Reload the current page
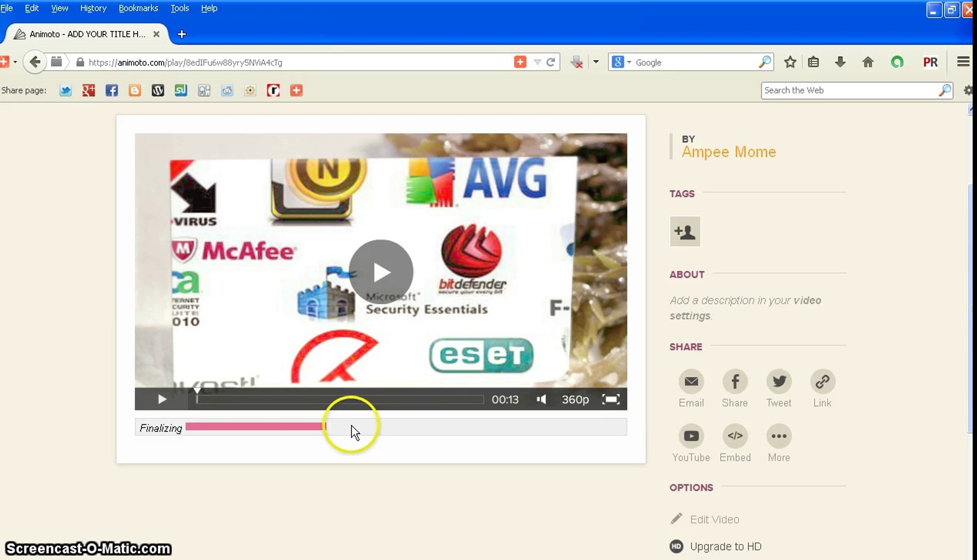Image resolution: width=977 pixels, height=560 pixels. coord(551,62)
